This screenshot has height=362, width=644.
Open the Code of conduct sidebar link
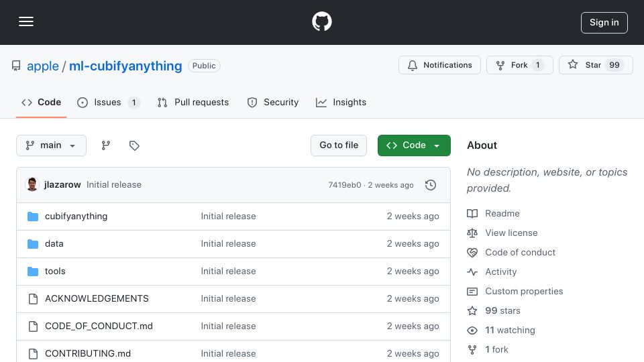[520, 253]
